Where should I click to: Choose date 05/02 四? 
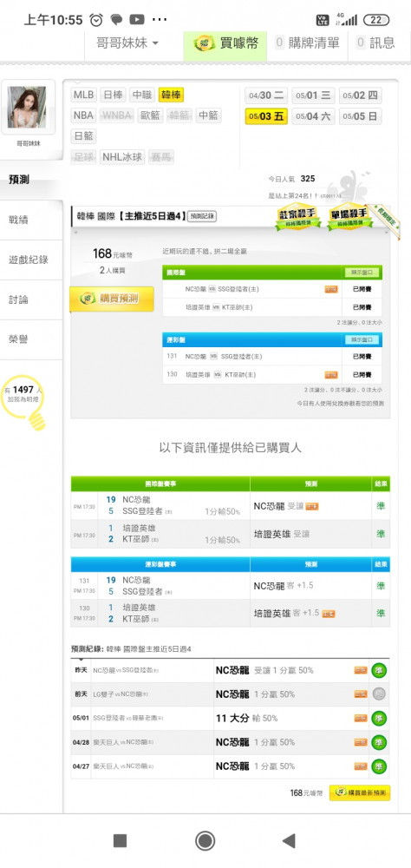coord(360,95)
